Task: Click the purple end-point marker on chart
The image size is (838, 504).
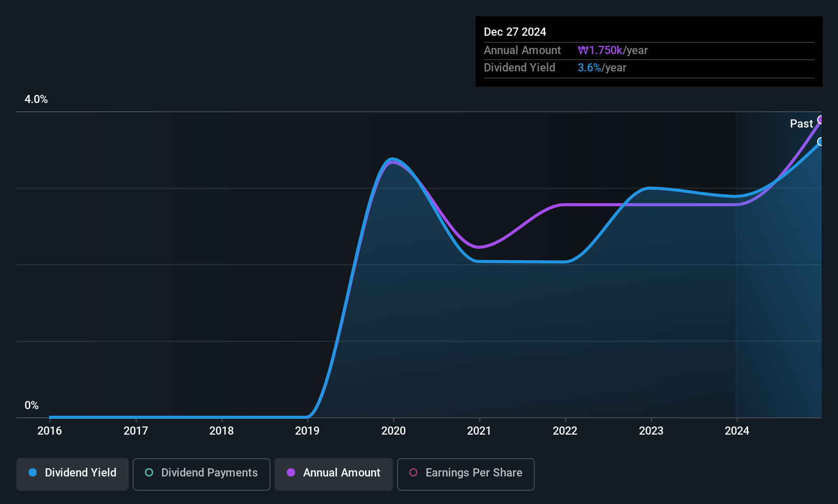Action: click(x=821, y=120)
